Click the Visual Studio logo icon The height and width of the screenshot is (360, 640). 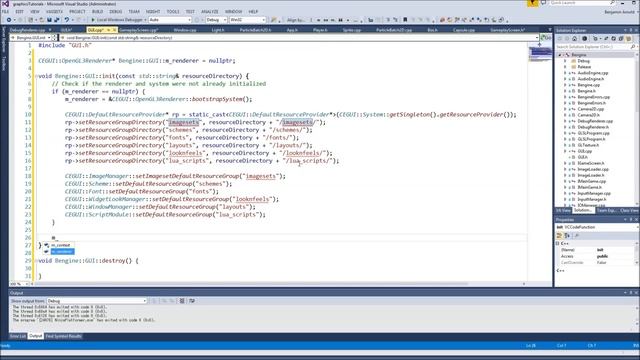[5, 3]
